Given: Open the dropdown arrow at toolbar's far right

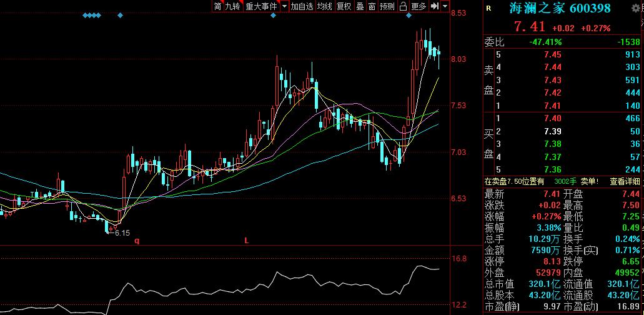Looking at the screenshot, I should 445,6.
